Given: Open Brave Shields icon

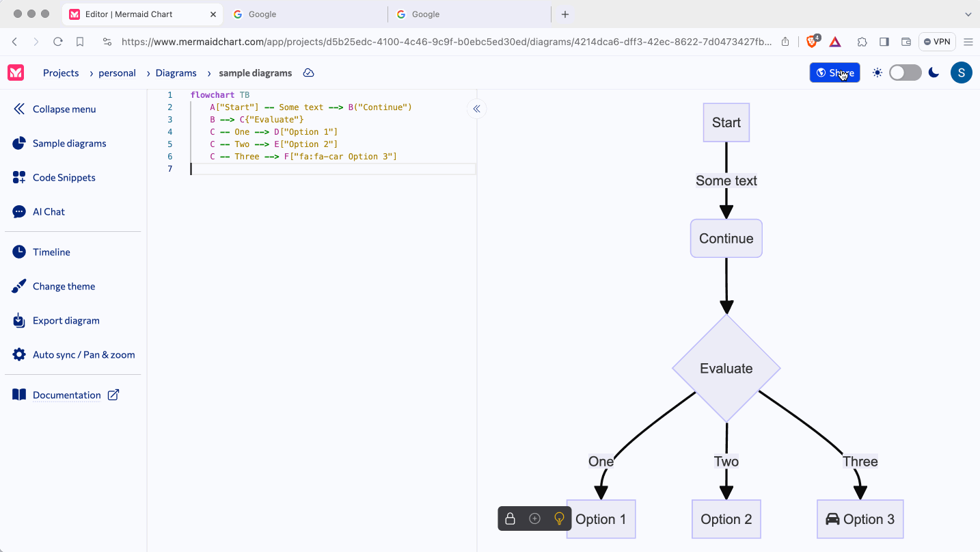Looking at the screenshot, I should [x=813, y=41].
